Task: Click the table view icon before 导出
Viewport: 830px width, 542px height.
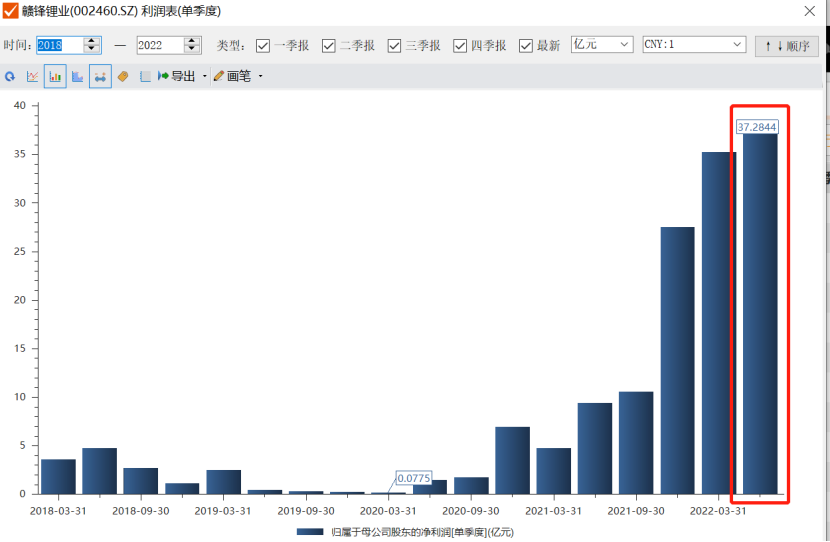Action: (145, 76)
